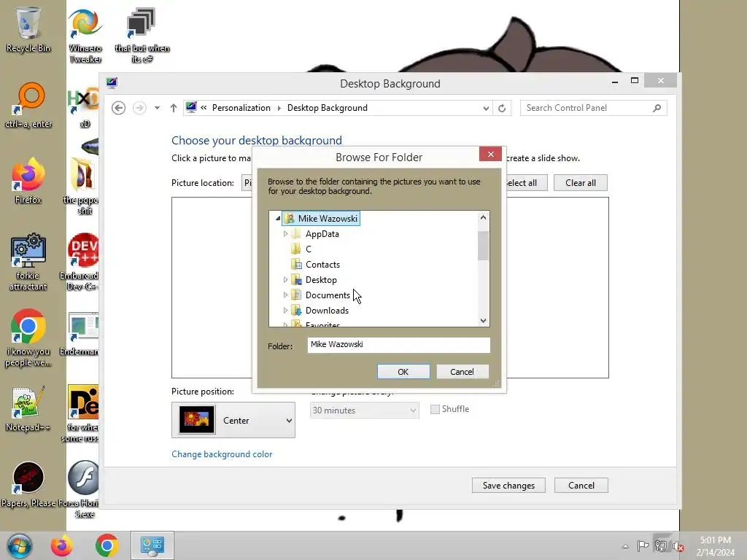Click Personalization in the breadcrumb
The height and width of the screenshot is (560, 747).
pos(241,108)
